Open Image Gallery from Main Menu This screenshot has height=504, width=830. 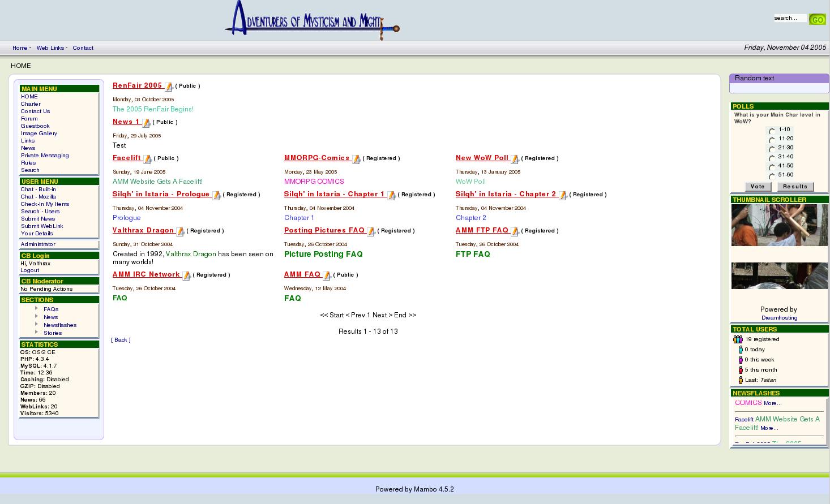(39, 133)
